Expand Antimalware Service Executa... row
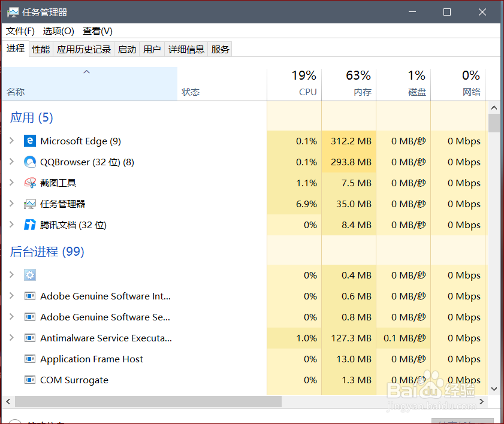Screen dimensions: 504x424 coord(11,338)
